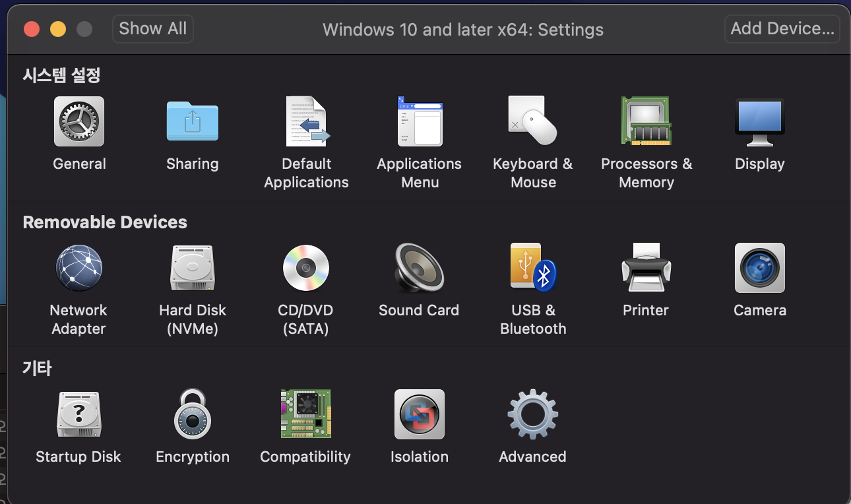Open Processors & Memory chip icon
This screenshot has height=504, width=851.
646,121
